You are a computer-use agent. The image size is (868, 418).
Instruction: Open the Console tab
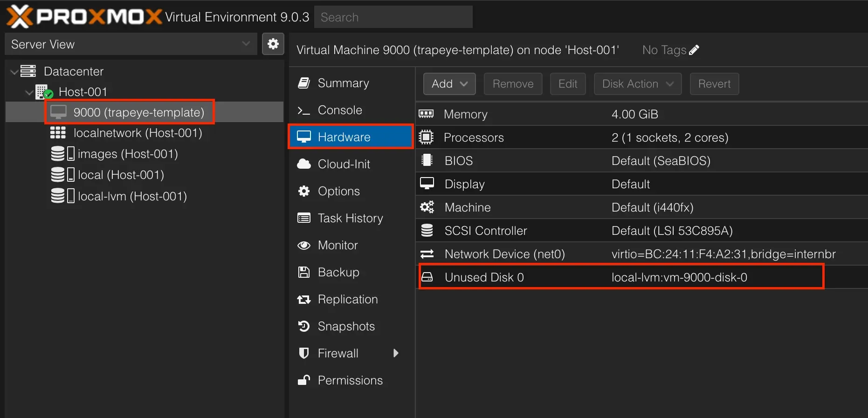[351, 110]
